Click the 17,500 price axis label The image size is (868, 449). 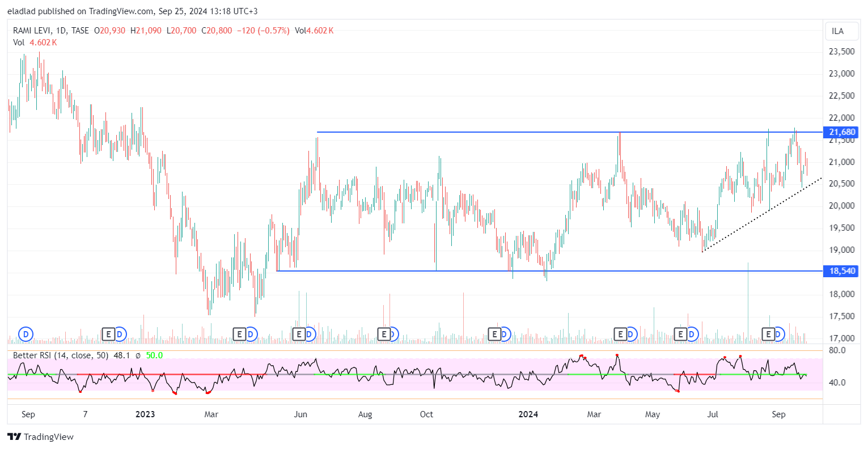[842, 316]
